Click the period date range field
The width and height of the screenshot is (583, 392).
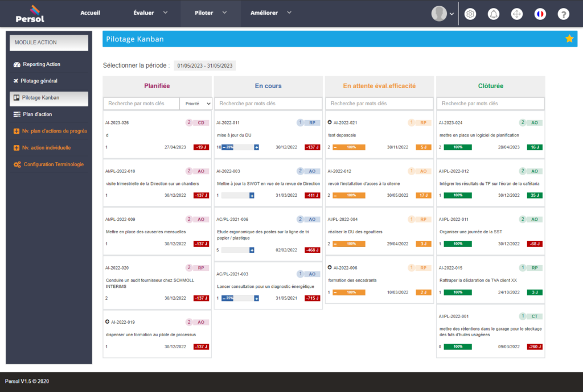(x=205, y=66)
